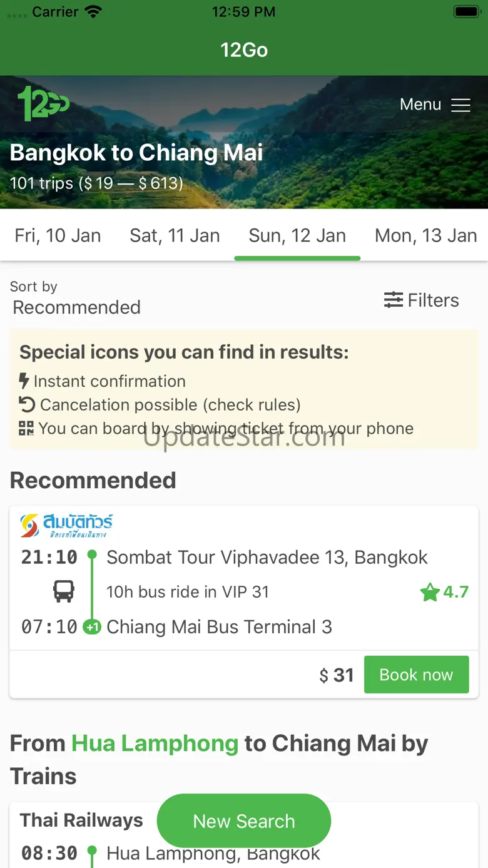The height and width of the screenshot is (868, 488).
Task: Click the instant confirmation lightning icon
Action: 24,381
